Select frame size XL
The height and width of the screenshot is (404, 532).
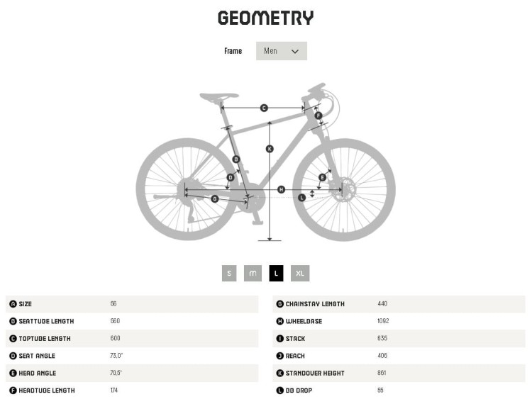pyautogui.click(x=300, y=274)
